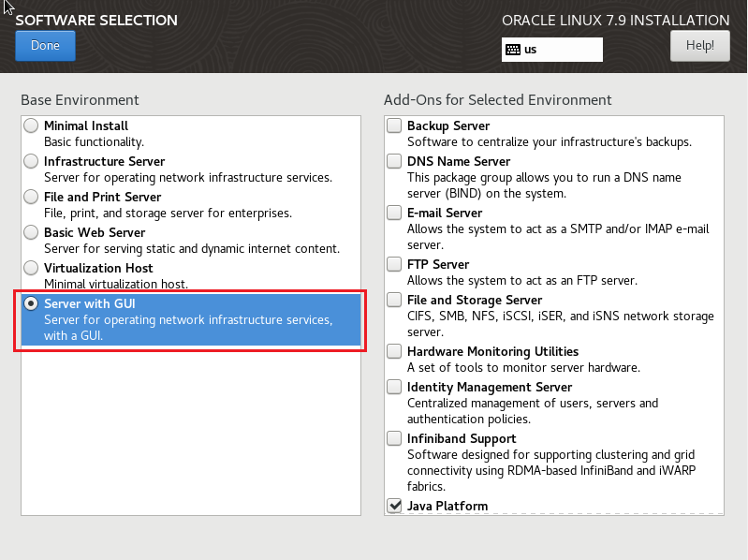
Task: Open the Help! button
Action: [700, 46]
